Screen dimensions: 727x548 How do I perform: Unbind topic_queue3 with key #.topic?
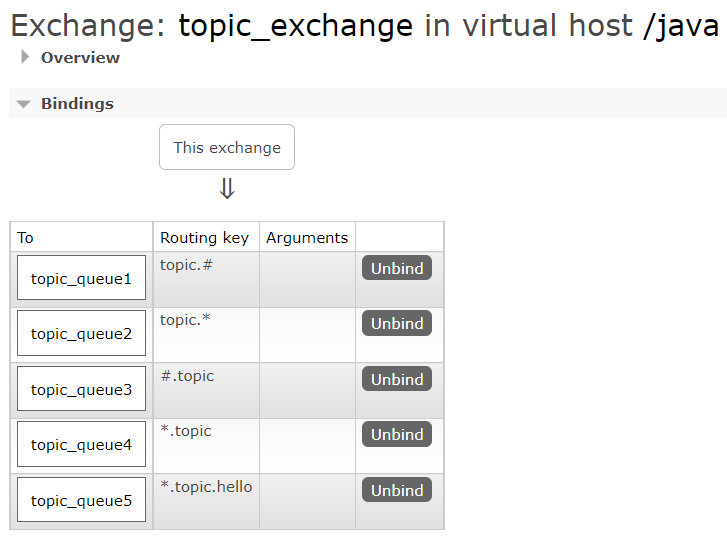click(x=397, y=380)
